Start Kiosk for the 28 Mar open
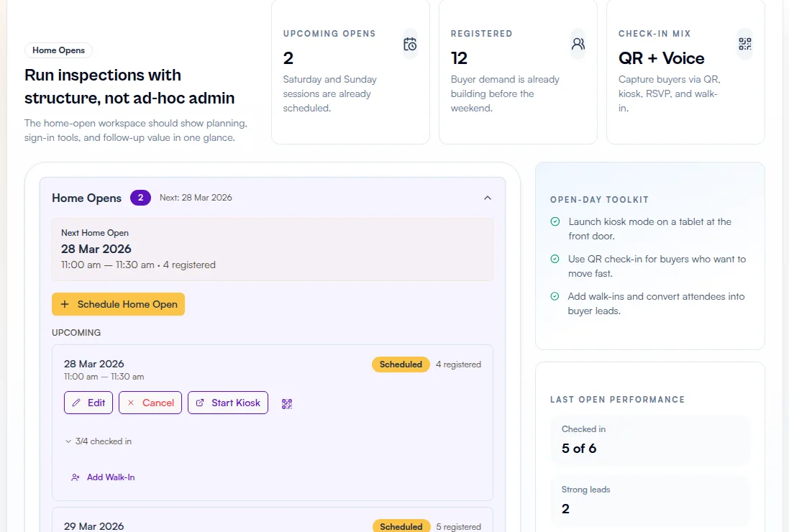 [228, 403]
